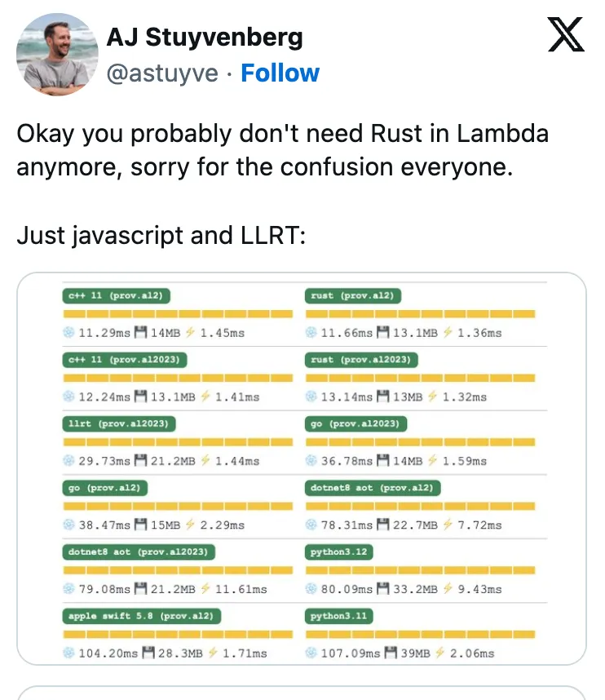Click the c++ 11 (prov.al2) green label

(117, 295)
